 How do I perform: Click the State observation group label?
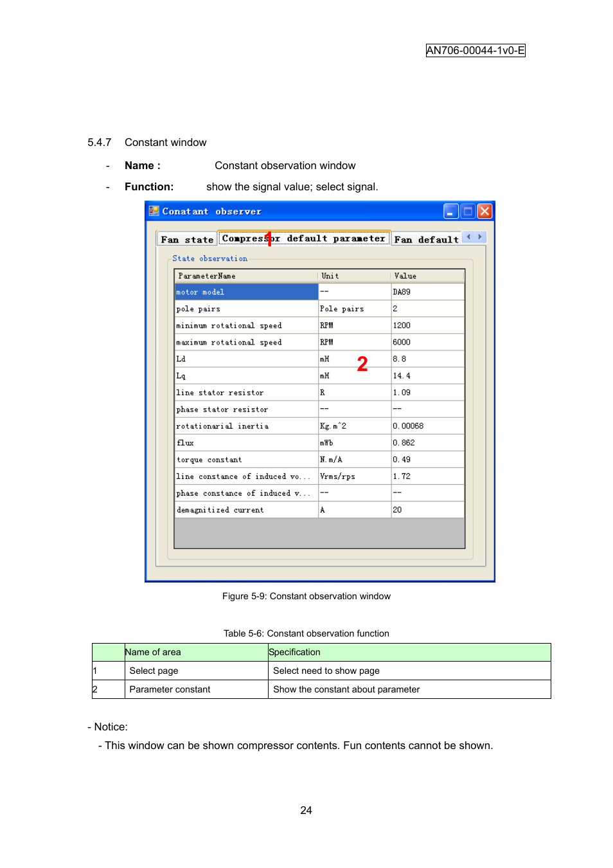[209, 258]
